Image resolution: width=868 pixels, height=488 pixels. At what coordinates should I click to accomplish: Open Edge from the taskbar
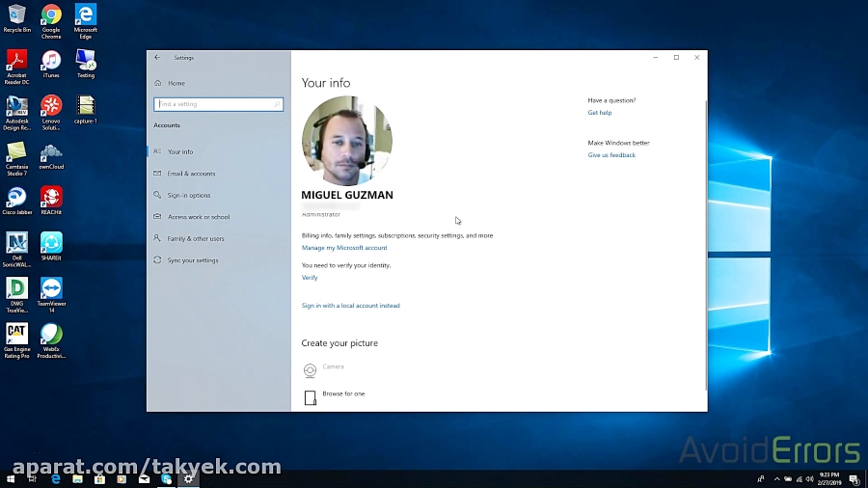tap(55, 479)
